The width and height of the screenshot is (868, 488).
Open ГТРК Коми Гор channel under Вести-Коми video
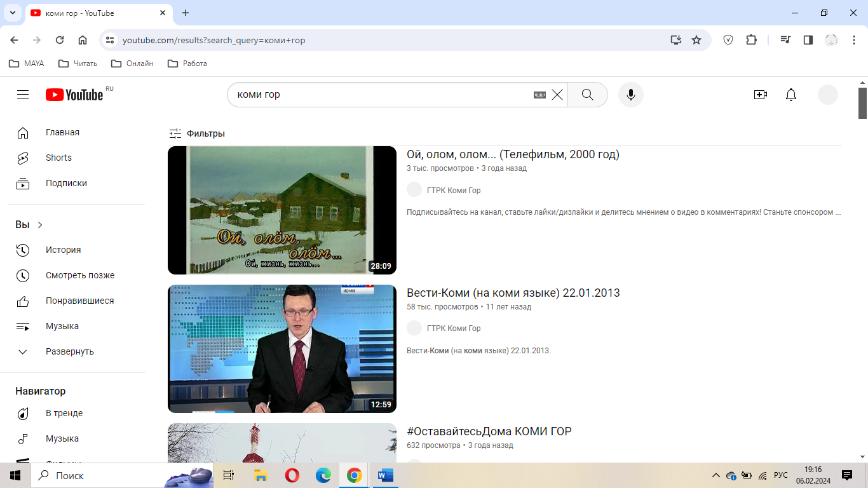(x=454, y=329)
